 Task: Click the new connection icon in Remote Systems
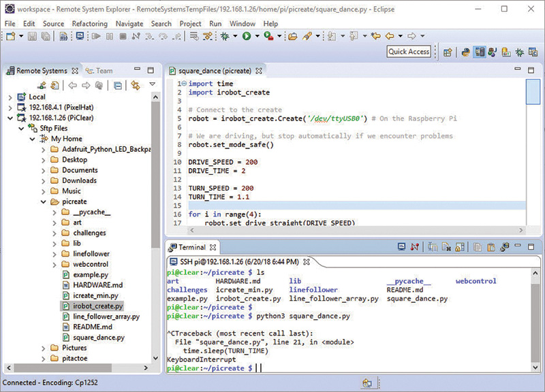(x=42, y=85)
